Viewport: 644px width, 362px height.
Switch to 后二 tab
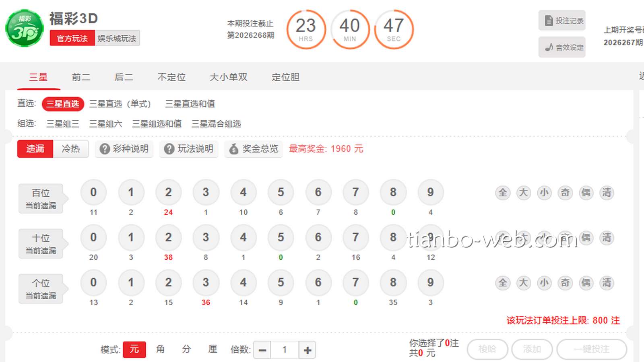[x=124, y=77]
